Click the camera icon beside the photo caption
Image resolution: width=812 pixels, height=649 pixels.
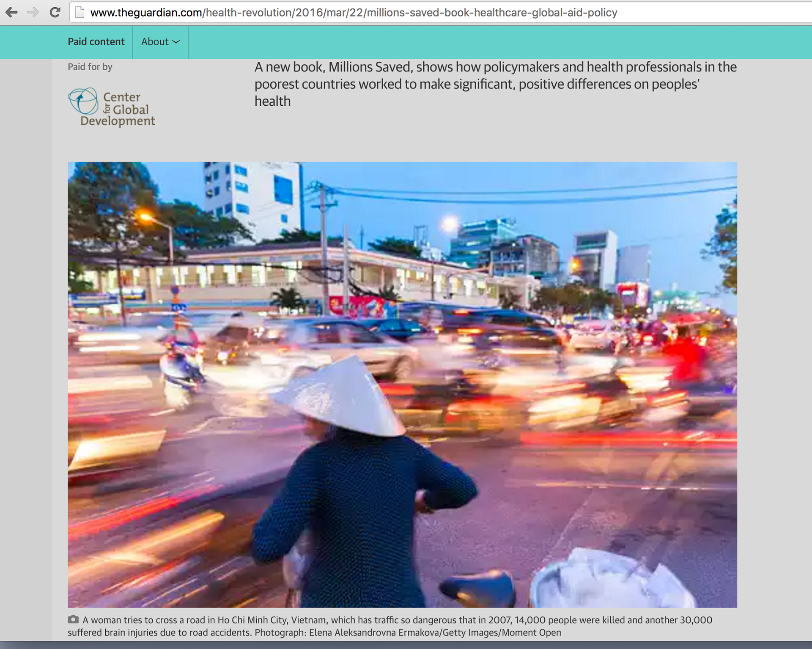point(73,619)
